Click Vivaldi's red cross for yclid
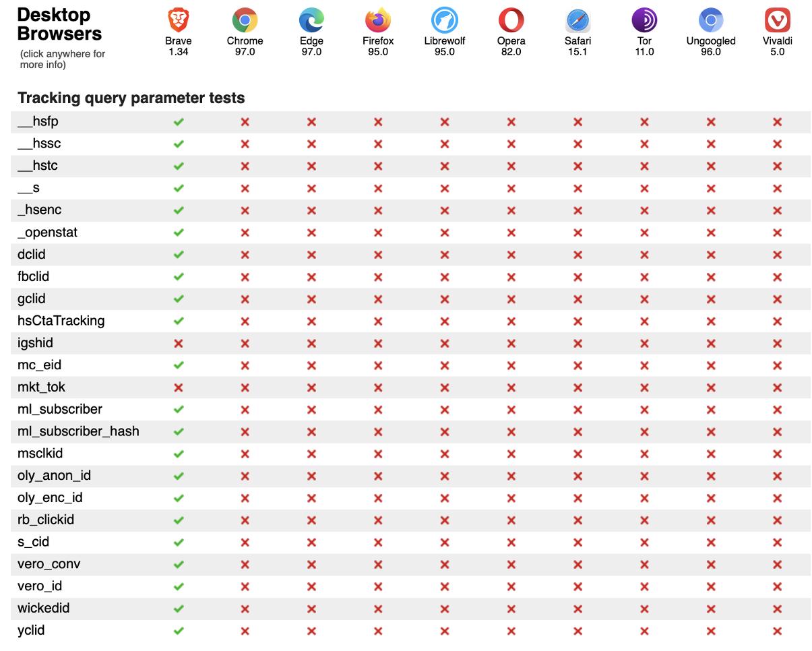This screenshot has height=651, width=812. [x=777, y=631]
